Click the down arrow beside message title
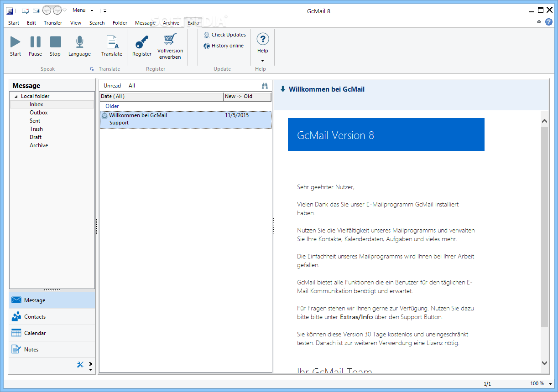The image size is (558, 392). (x=283, y=89)
